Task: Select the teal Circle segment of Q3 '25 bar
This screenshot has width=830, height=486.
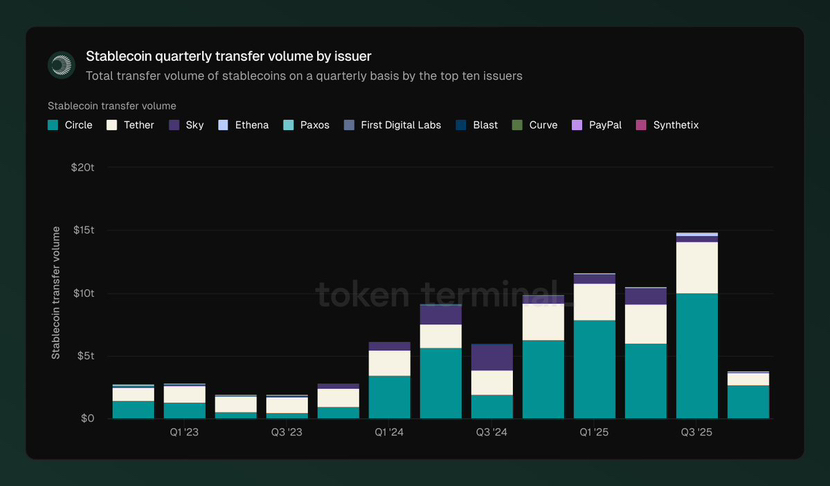Action: point(697,355)
